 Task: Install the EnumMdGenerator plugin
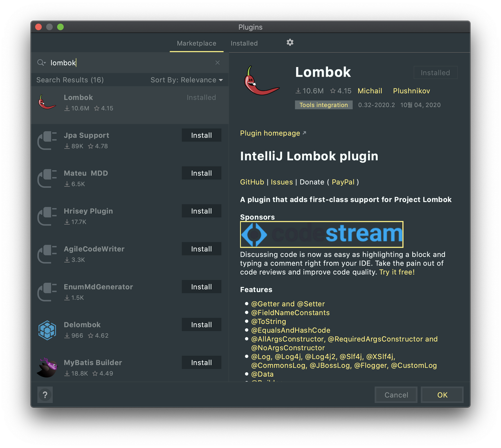(x=202, y=287)
